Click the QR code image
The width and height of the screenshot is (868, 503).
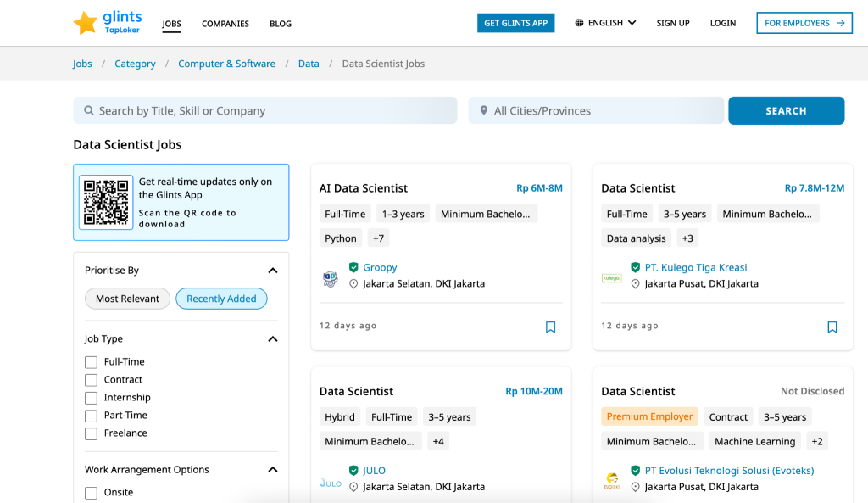106,202
